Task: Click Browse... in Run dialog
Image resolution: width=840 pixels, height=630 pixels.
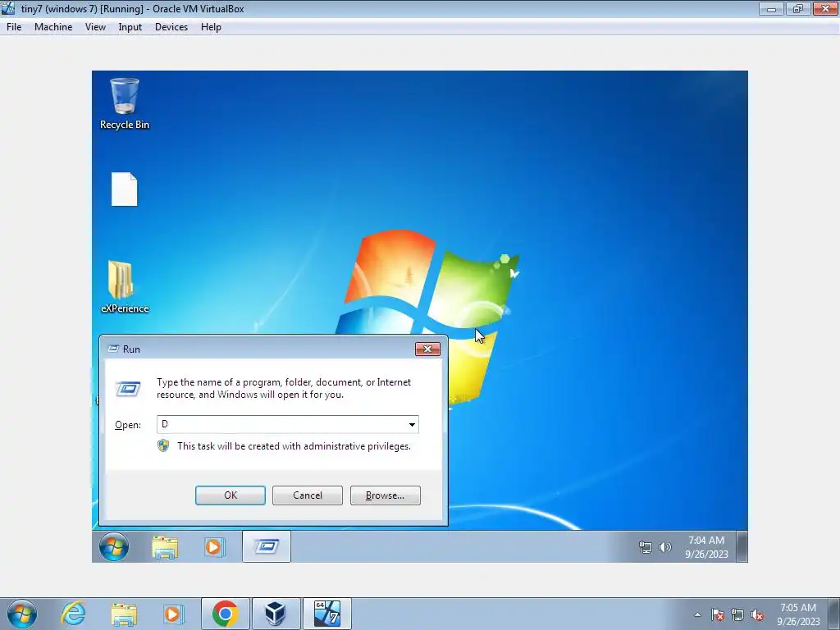Action: 386,495
